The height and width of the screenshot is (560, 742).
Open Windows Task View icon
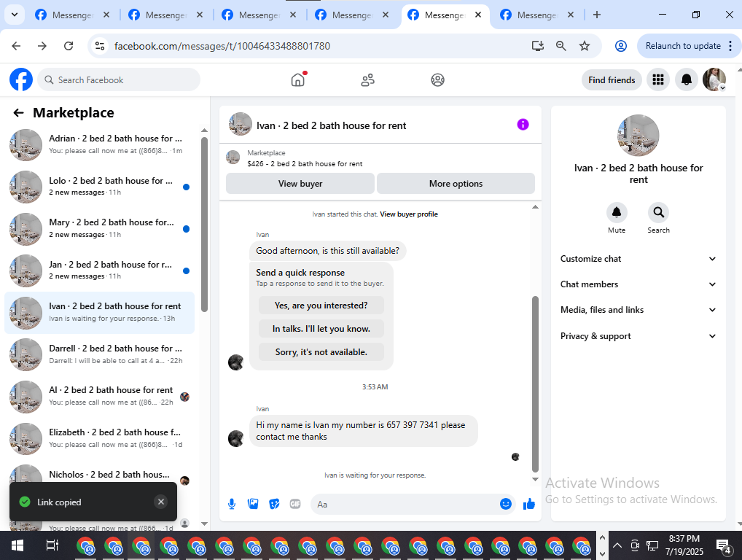52,546
